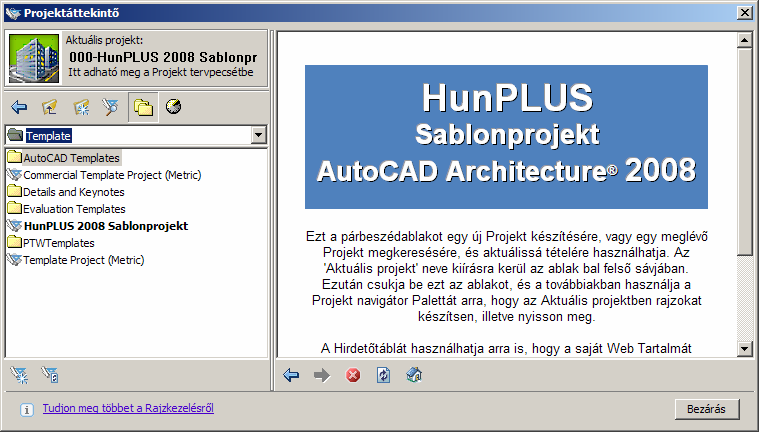Click the project history globe icon
Image resolution: width=759 pixels, height=432 pixels.
pos(173,106)
